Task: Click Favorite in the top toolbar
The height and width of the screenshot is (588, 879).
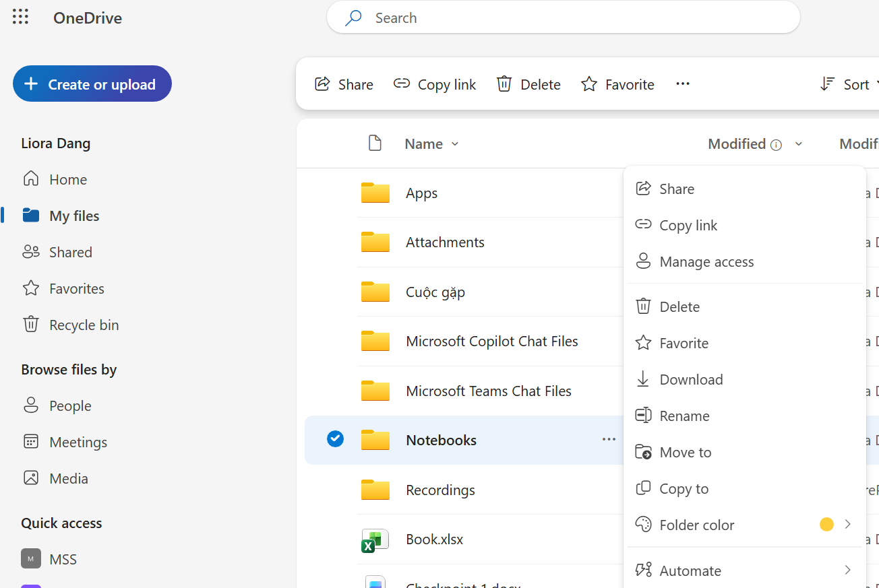Action: point(617,84)
